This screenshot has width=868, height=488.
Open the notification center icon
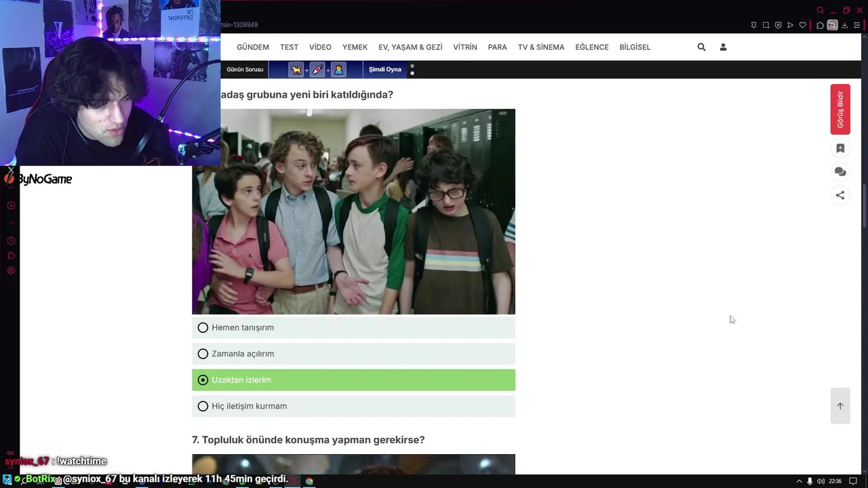(853, 481)
